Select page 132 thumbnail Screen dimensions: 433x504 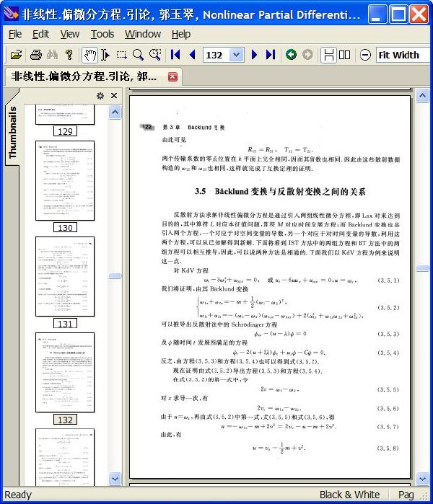tap(65, 373)
